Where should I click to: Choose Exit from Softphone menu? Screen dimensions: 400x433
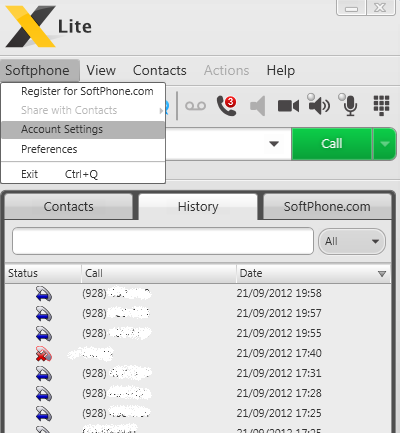tap(83, 174)
